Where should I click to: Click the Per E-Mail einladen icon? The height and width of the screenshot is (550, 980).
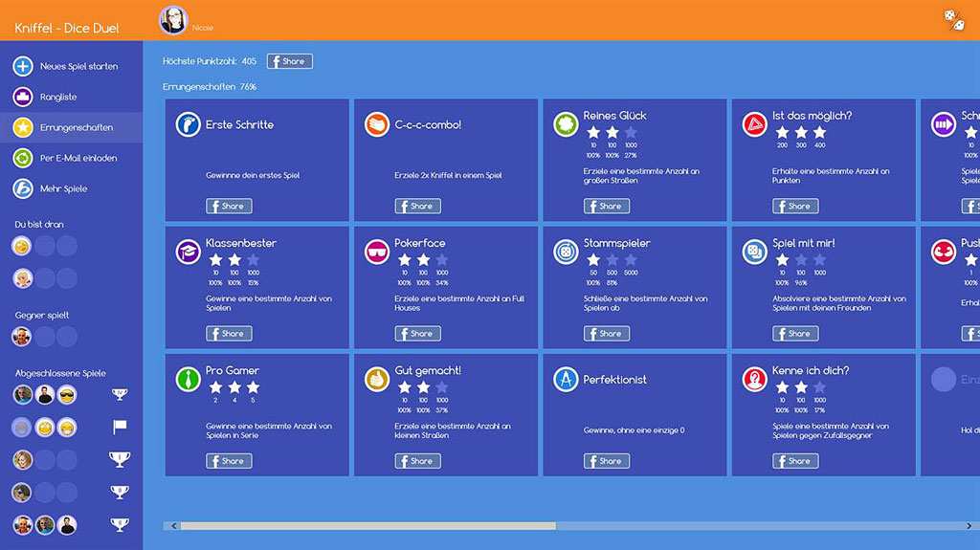pyautogui.click(x=23, y=158)
